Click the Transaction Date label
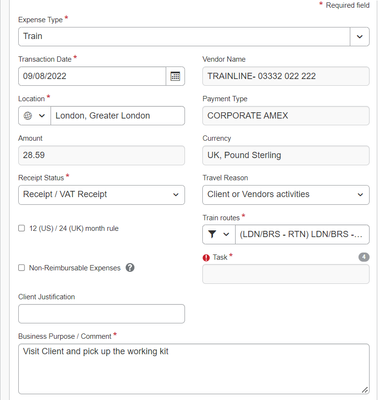This screenshot has height=400, width=383. (45, 59)
